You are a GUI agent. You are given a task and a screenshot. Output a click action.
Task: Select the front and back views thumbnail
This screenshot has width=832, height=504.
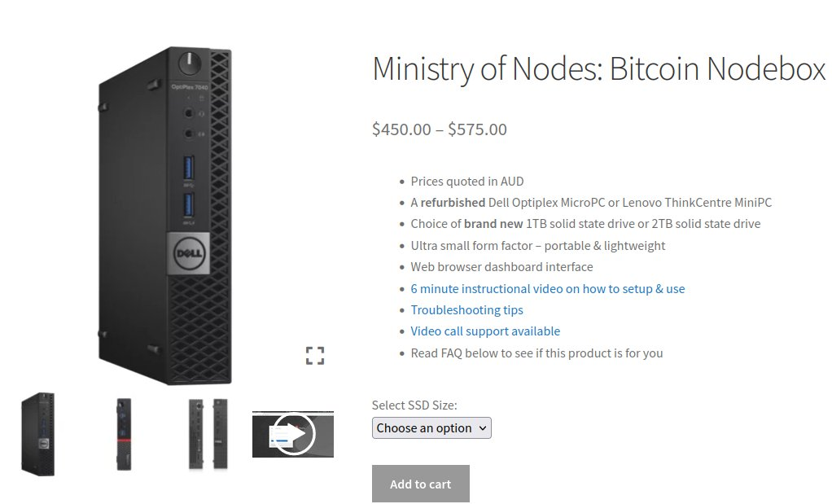pos(208,433)
